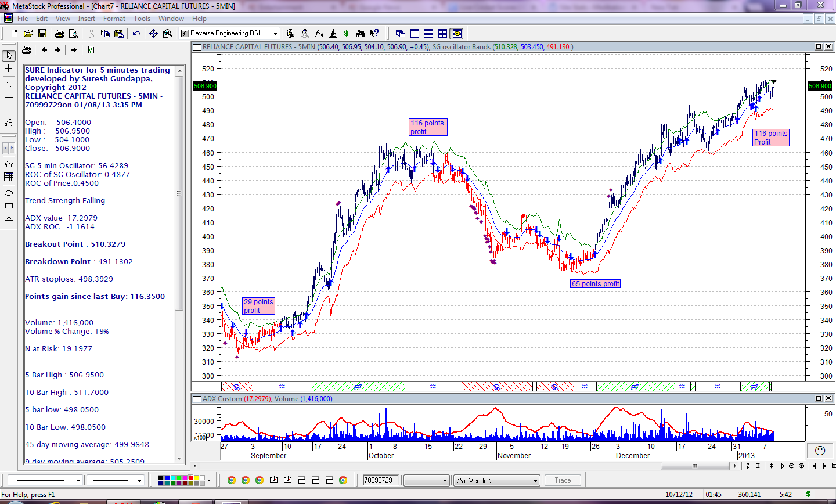The height and width of the screenshot is (504, 836).
Task: Select the arrow pointer drawing tool
Action: (9, 55)
